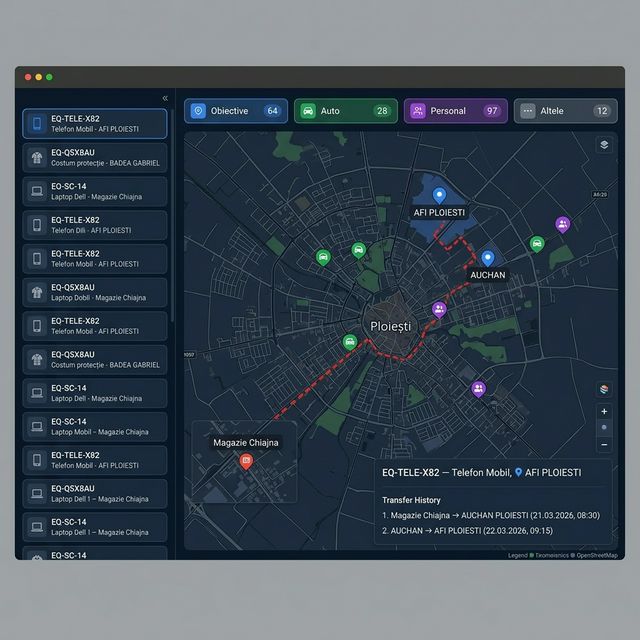Toggle the Auto vehicles filter chip

(x=345, y=111)
